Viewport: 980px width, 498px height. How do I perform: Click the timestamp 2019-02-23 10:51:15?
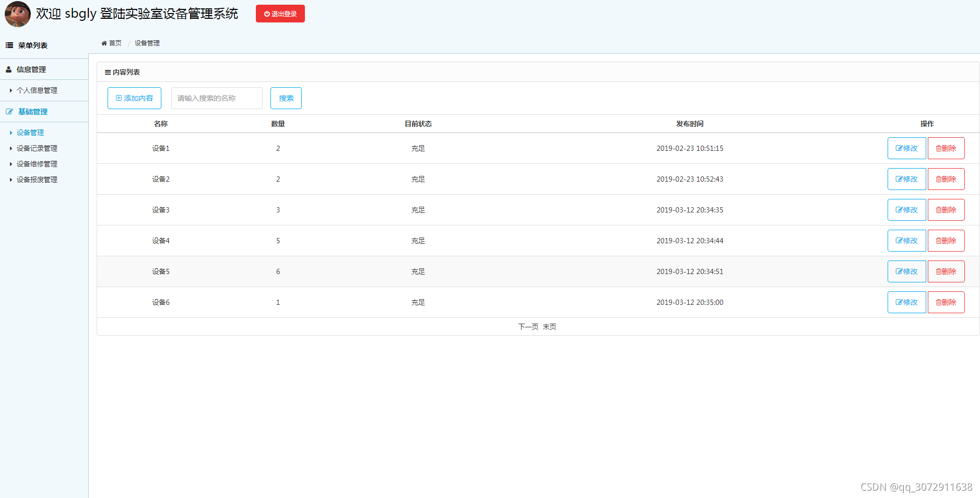tap(690, 148)
